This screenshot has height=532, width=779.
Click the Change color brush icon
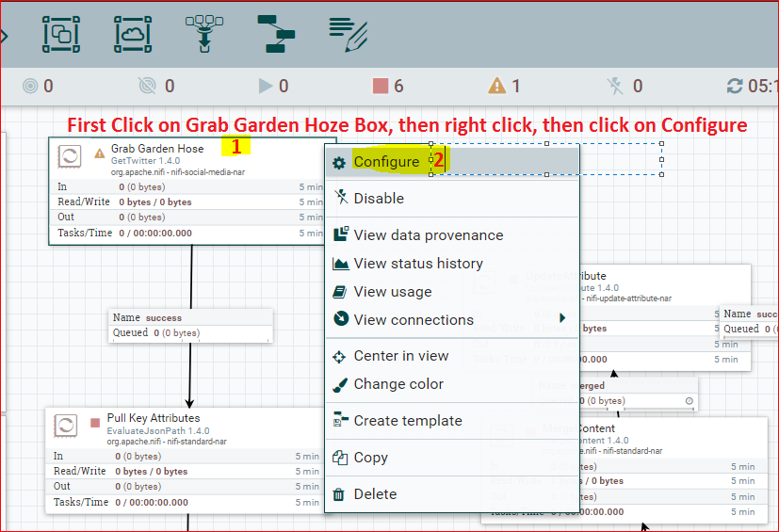[340, 384]
